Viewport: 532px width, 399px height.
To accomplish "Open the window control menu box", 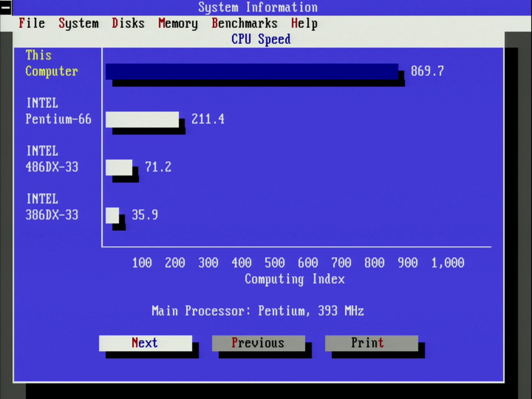I will [x=6, y=8].
